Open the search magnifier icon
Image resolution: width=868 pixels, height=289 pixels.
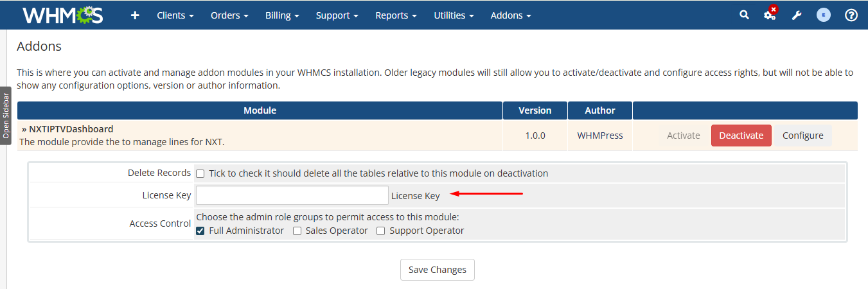(x=744, y=15)
